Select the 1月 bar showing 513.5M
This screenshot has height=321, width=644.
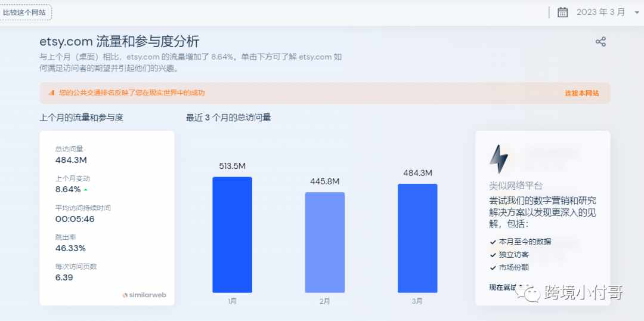coord(232,234)
